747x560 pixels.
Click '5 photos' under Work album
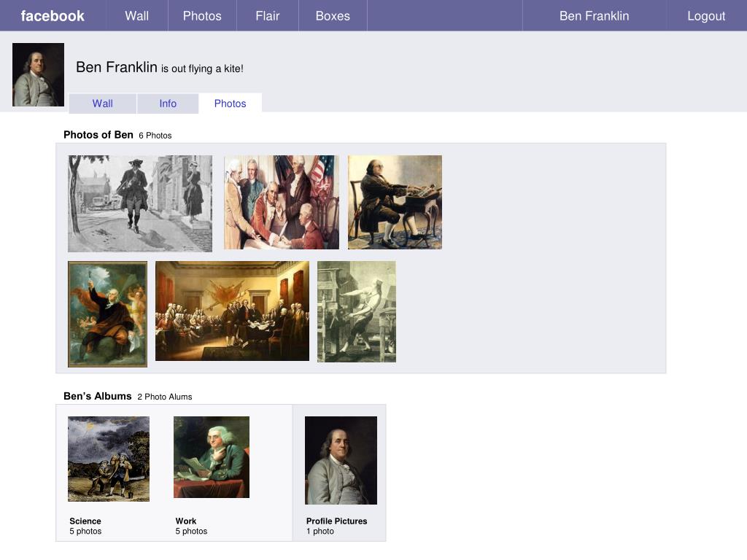(191, 531)
